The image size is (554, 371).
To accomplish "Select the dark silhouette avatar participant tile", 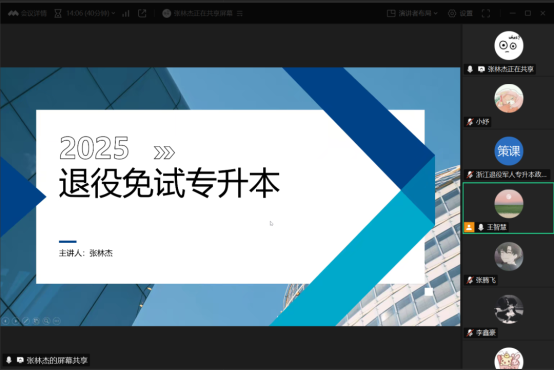I will [508, 310].
